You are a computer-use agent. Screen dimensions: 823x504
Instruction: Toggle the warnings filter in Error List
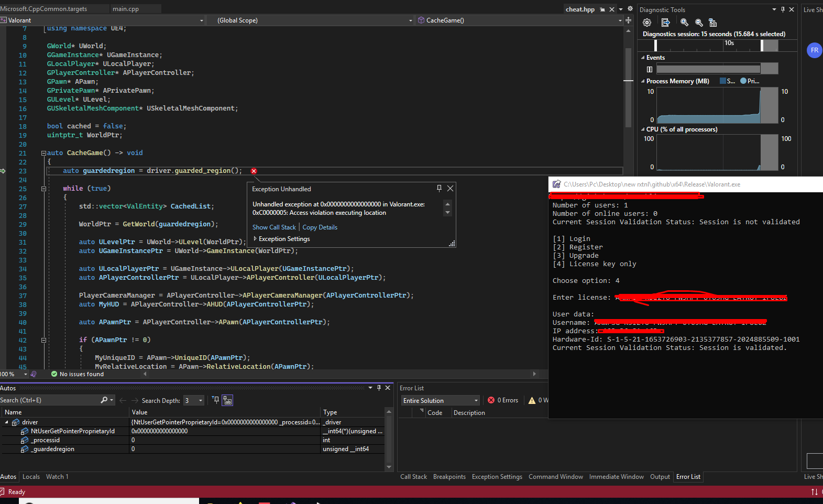(x=538, y=400)
